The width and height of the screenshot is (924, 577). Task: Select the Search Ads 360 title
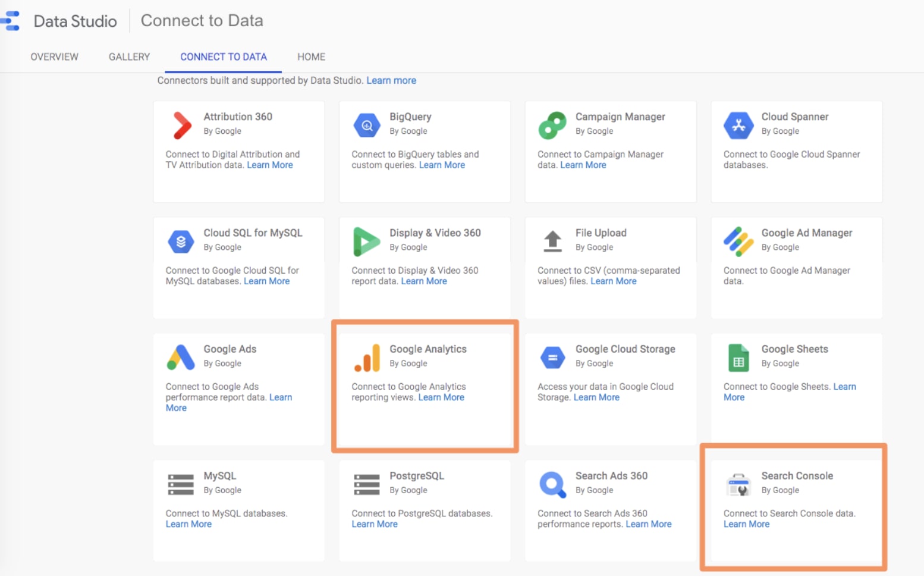point(611,476)
